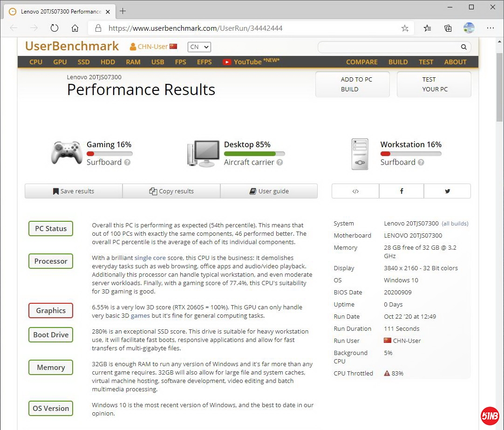Click the YouTube play icon
The image size is (504, 430).
point(226,62)
